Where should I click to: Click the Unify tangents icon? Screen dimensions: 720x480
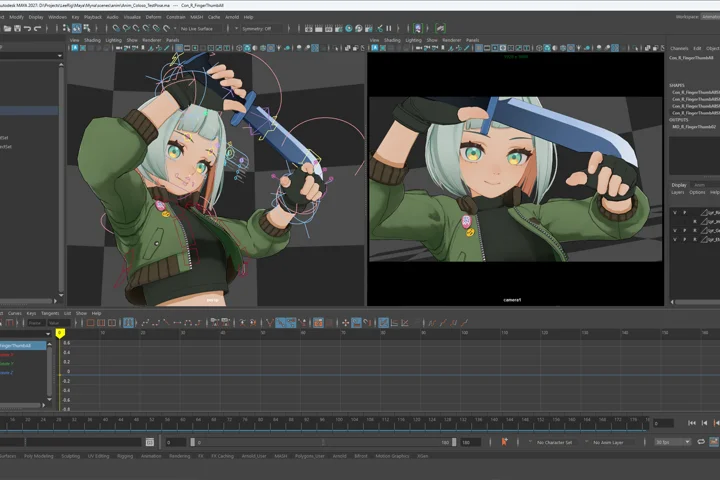click(280, 323)
